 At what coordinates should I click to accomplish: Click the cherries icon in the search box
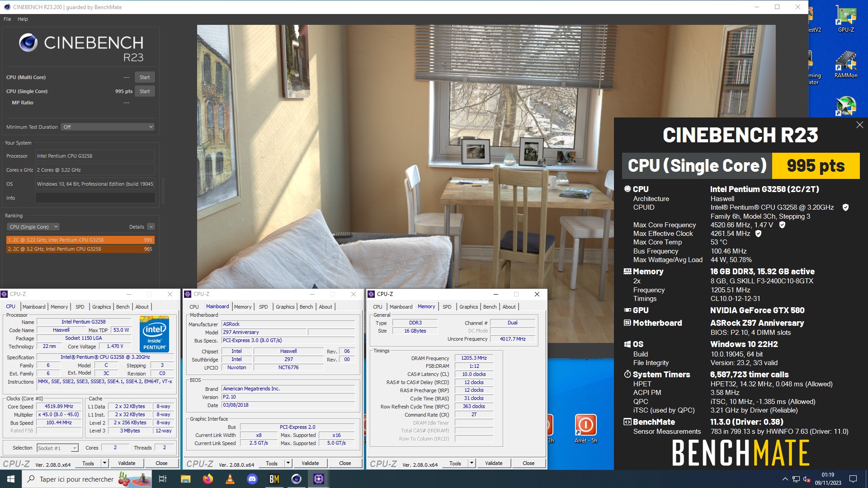coord(124,479)
